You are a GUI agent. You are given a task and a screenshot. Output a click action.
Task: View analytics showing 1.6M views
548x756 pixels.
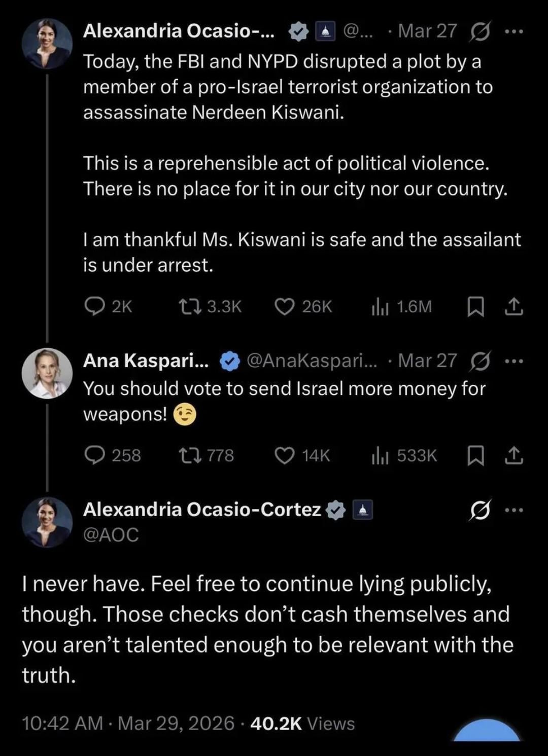point(380,306)
